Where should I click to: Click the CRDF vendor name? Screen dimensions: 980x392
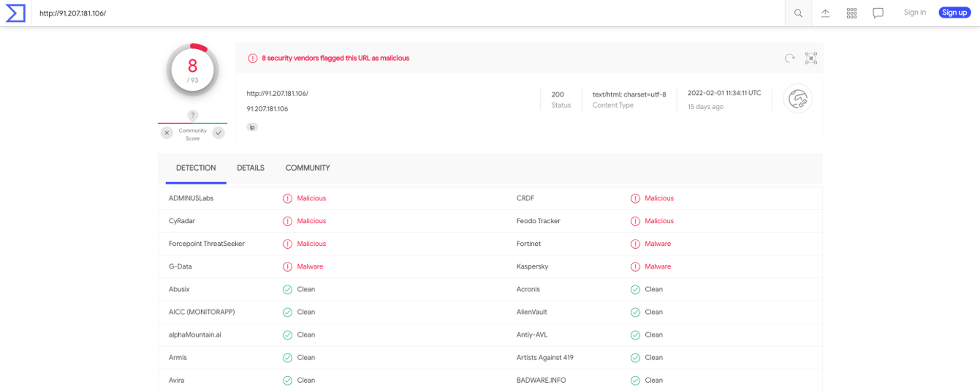(x=525, y=198)
